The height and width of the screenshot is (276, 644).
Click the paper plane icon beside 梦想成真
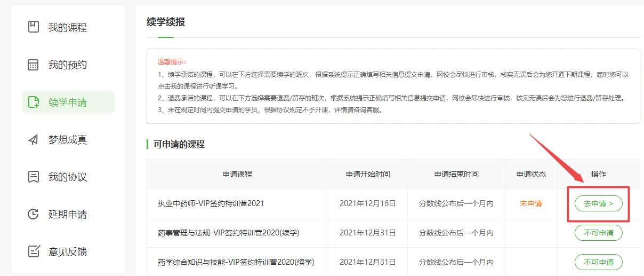coord(34,139)
